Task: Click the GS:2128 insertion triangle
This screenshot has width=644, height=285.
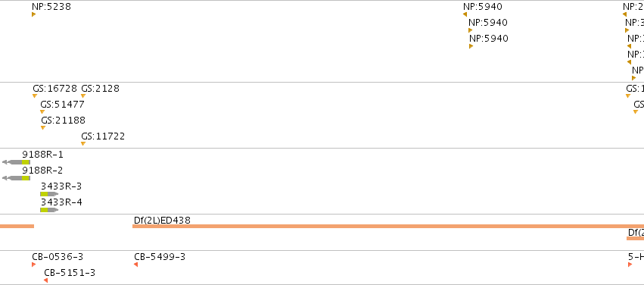Action: pyautogui.click(x=83, y=96)
